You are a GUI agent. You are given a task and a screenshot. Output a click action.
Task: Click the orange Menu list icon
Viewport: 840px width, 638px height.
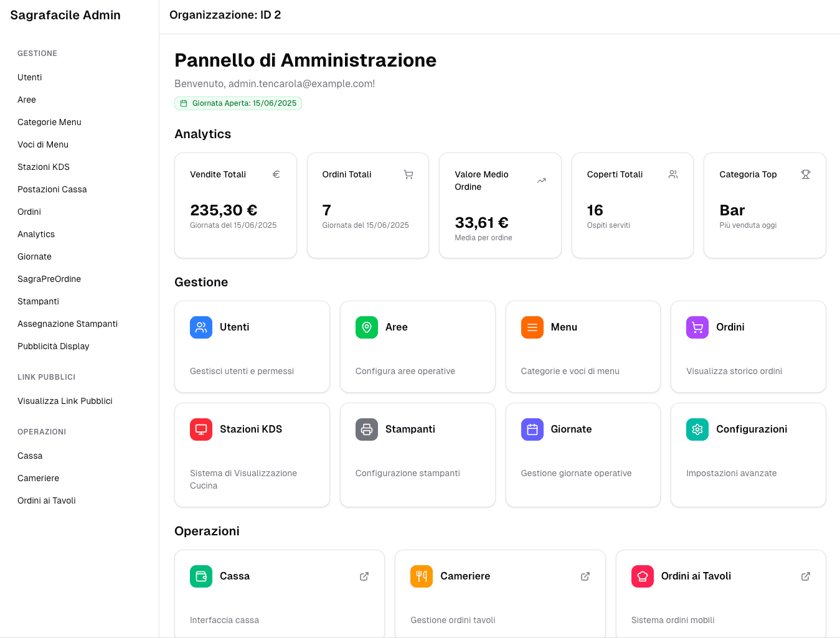pyautogui.click(x=532, y=327)
